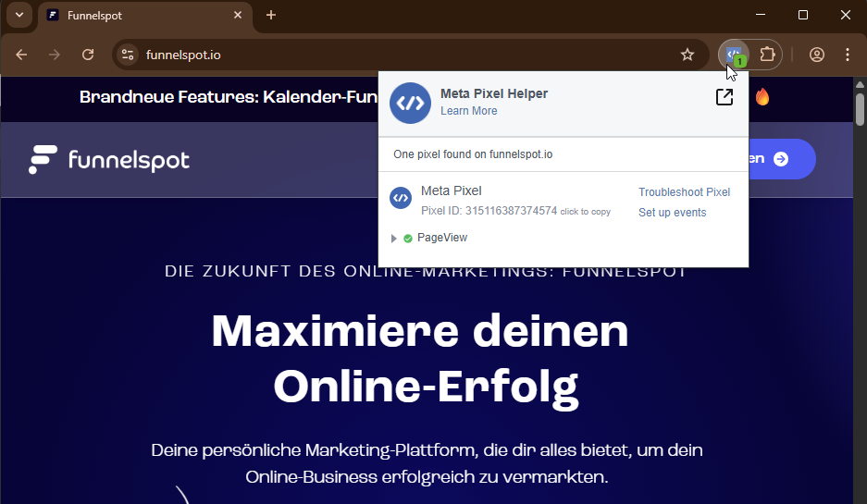Click the PageView event label

coord(441,238)
